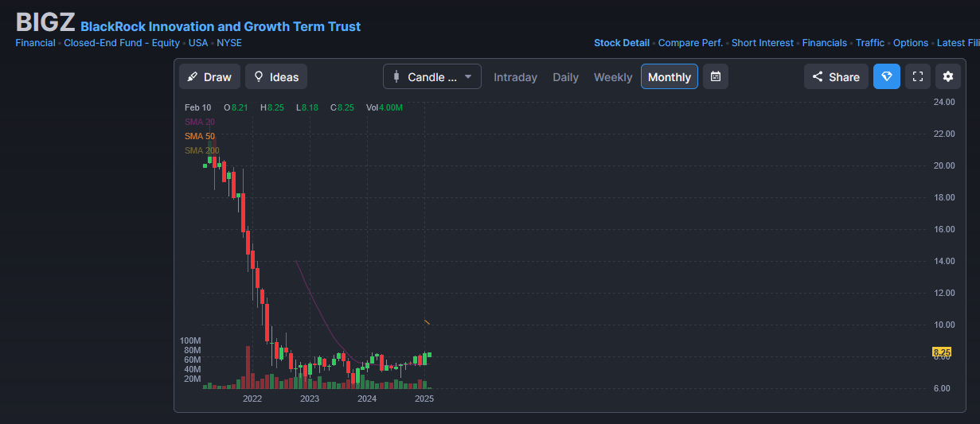Click the BIGZ ticker symbol heading
980x424 pixels.
click(x=45, y=22)
